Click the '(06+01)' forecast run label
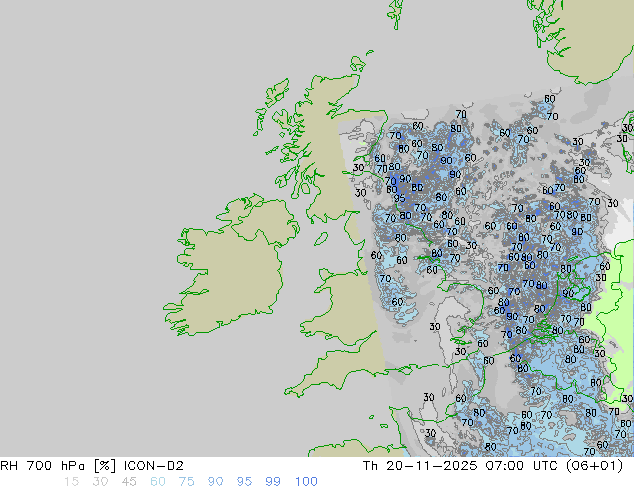 [596, 466]
